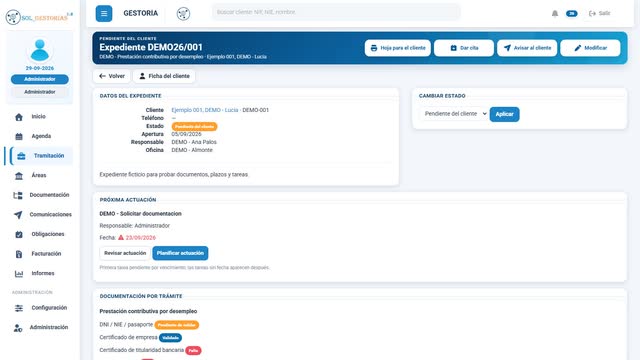
Task: Click the date 29-09-2026 under avatar
Action: click(40, 68)
